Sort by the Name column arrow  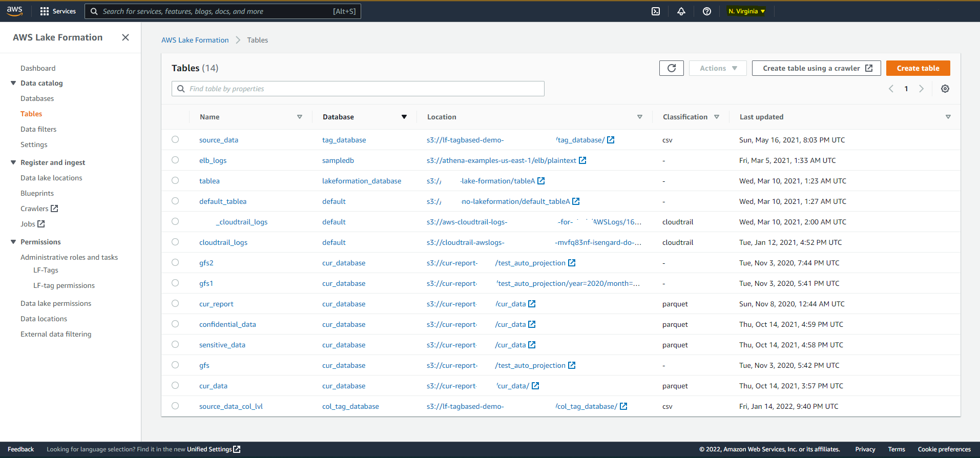click(x=300, y=117)
